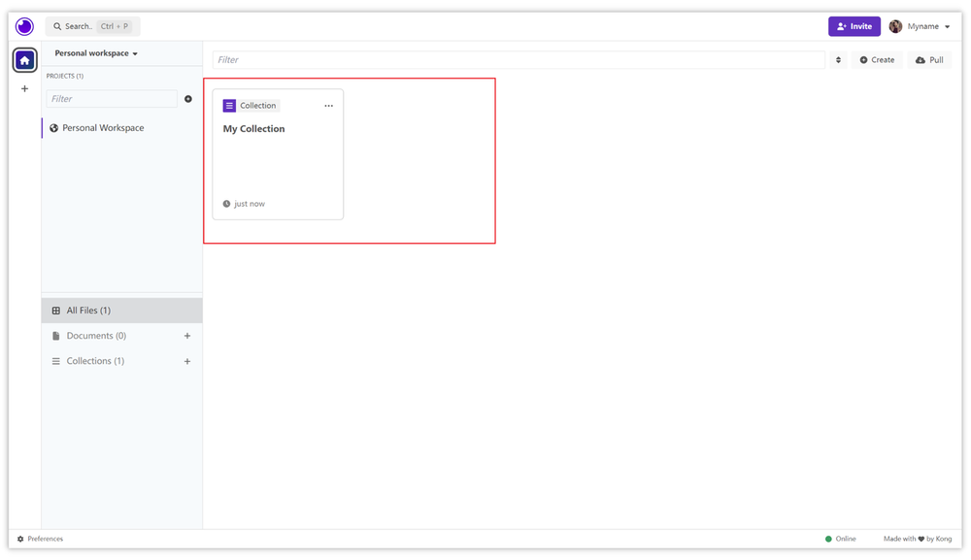The width and height of the screenshot is (971, 560).
Task: Open the sort order dropdown
Action: 838,60
